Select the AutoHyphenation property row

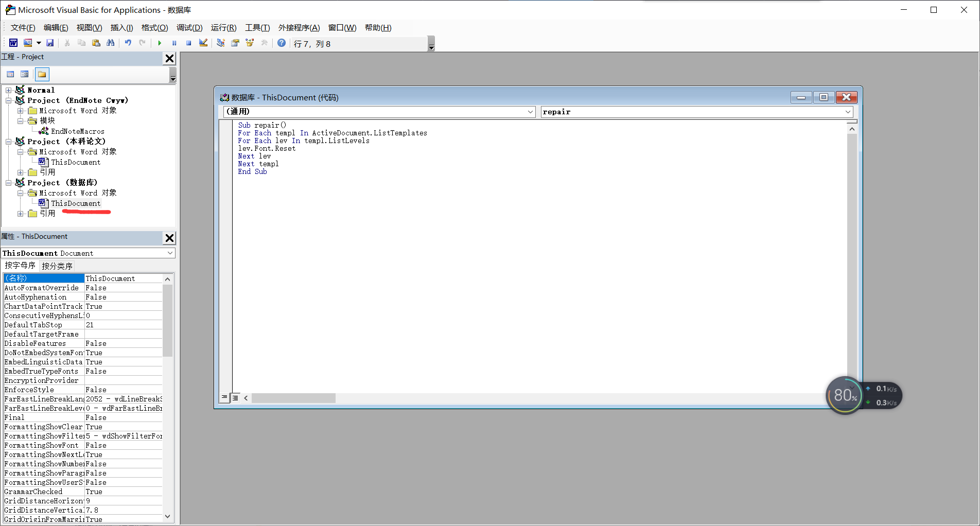click(83, 297)
